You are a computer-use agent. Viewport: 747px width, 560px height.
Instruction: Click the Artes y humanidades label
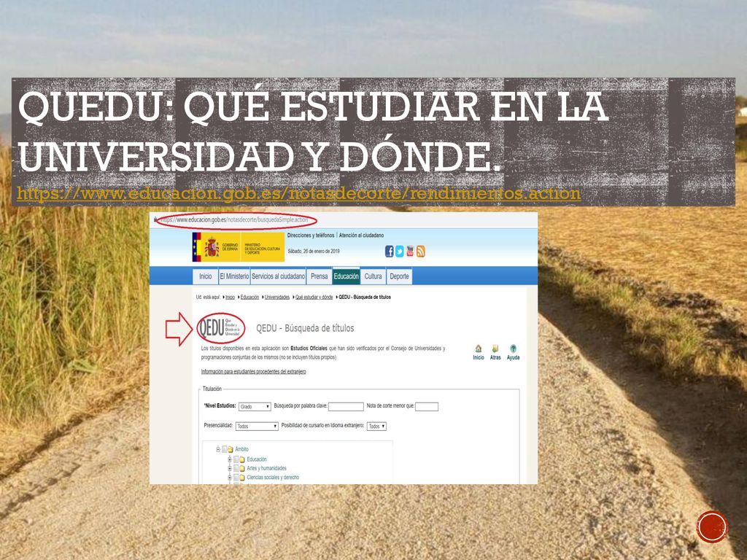pyautogui.click(x=267, y=469)
